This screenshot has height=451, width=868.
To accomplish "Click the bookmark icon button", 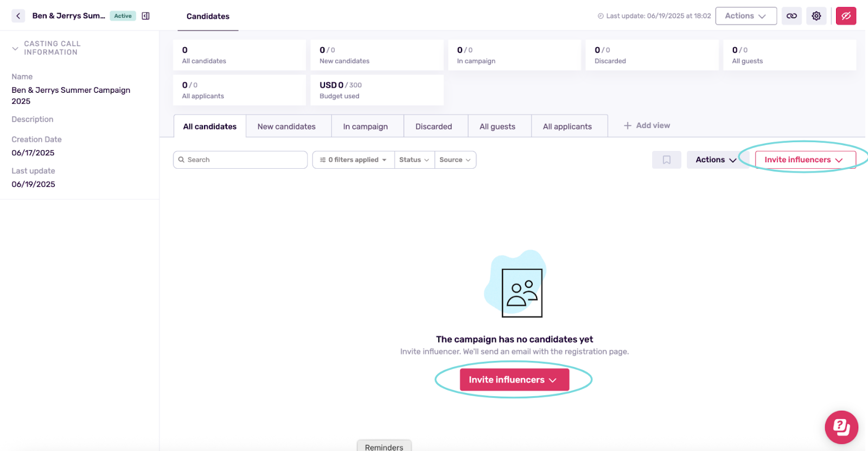I will coord(666,160).
